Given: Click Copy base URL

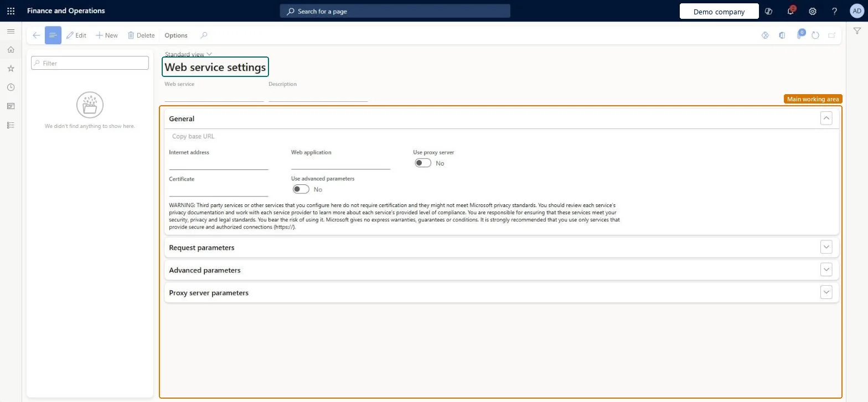Looking at the screenshot, I should tap(193, 136).
